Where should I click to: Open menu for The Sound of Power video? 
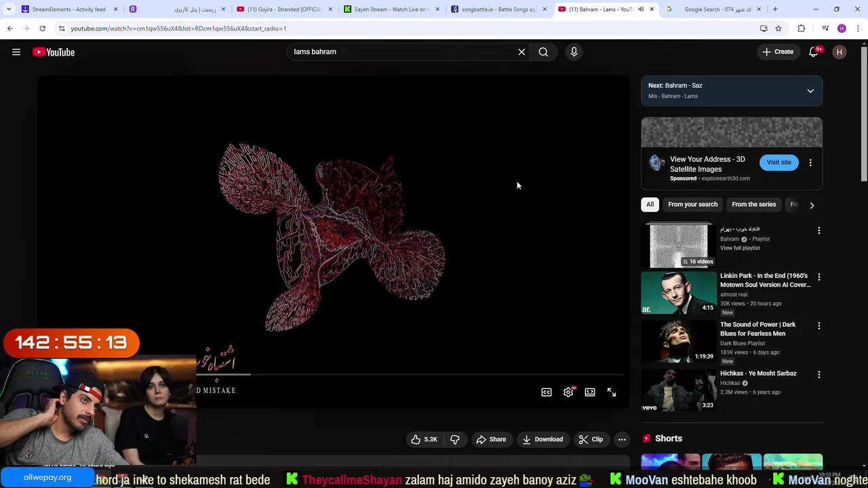tap(819, 326)
